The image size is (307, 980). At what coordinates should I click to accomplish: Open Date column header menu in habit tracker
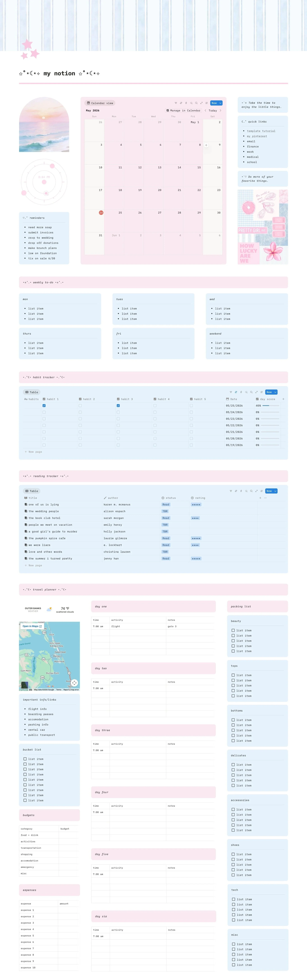(x=232, y=399)
